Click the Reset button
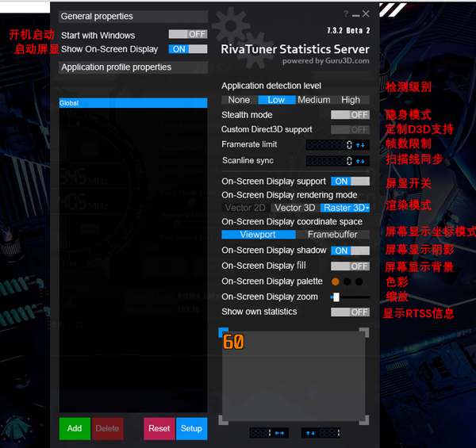Screen dimensions: 476x448 pyautogui.click(x=159, y=429)
